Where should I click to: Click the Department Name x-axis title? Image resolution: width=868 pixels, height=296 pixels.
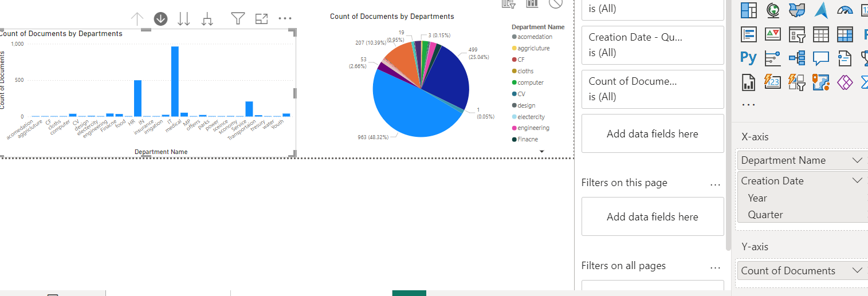coord(161,152)
